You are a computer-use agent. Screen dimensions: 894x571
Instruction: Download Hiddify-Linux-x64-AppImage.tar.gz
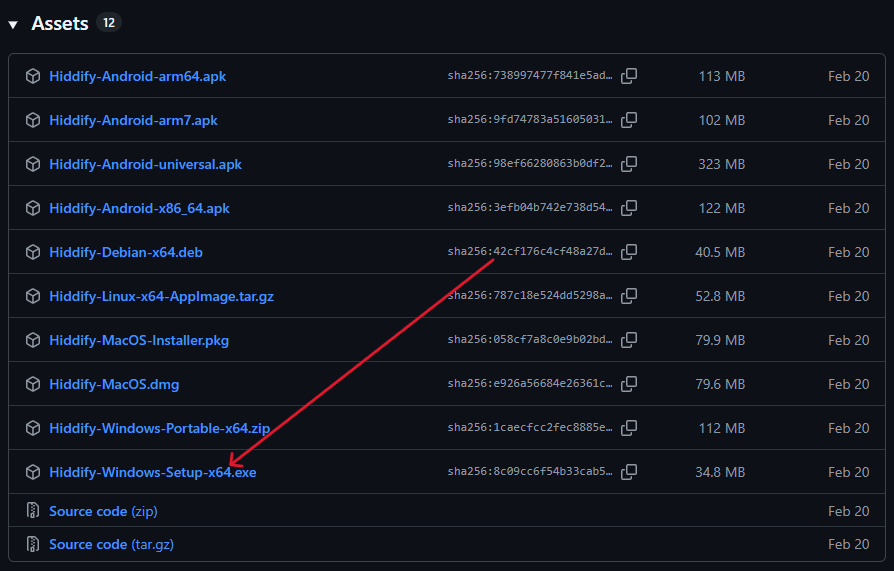pos(161,296)
